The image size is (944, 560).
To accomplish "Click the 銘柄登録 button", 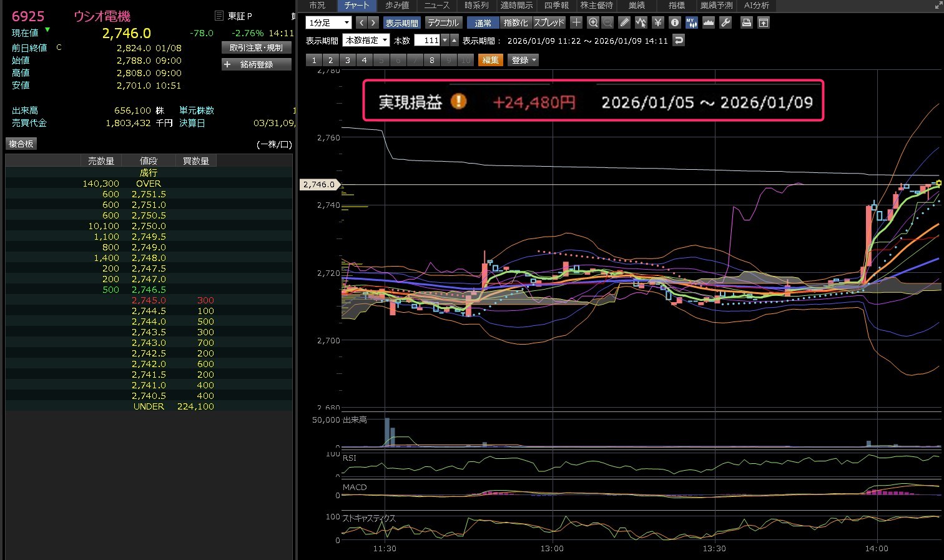I will click(257, 64).
